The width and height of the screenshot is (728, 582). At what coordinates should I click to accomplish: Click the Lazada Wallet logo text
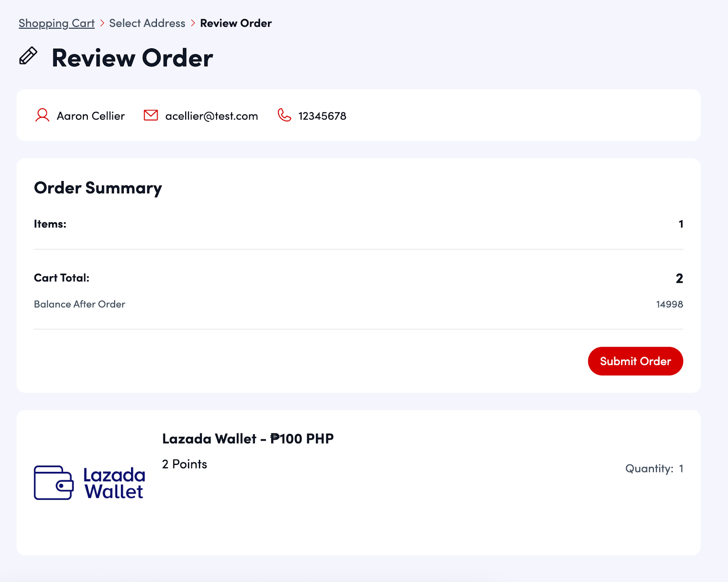114,483
